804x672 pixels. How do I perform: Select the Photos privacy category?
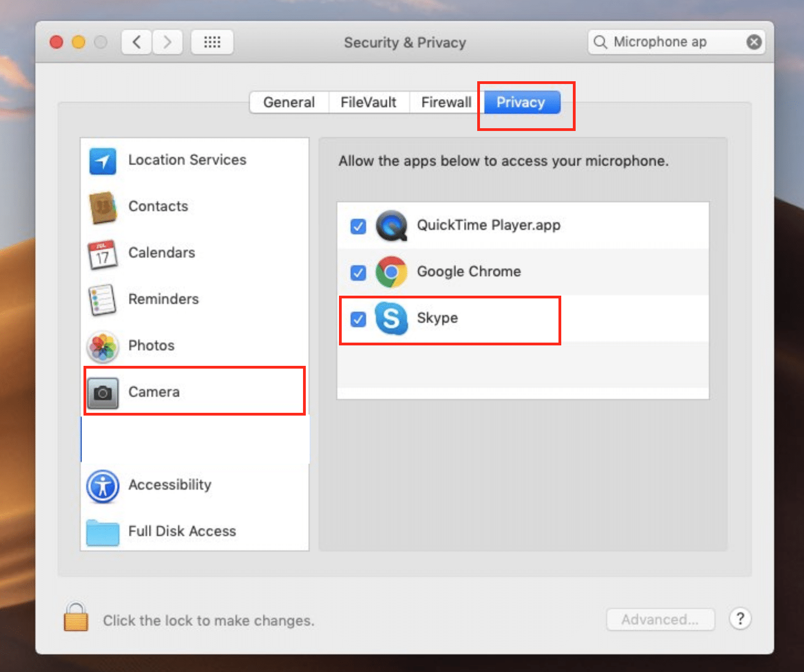pyautogui.click(x=151, y=345)
